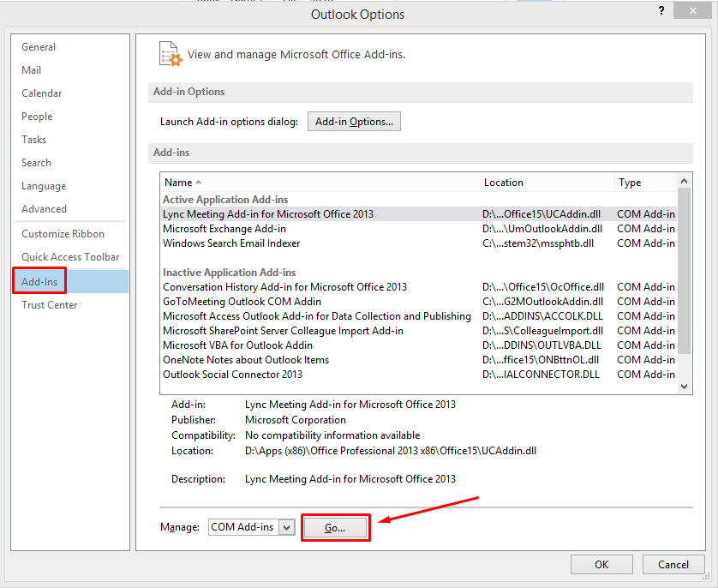Viewport: 718px width, 588px height.
Task: Confirm with the OK button
Action: tap(601, 565)
